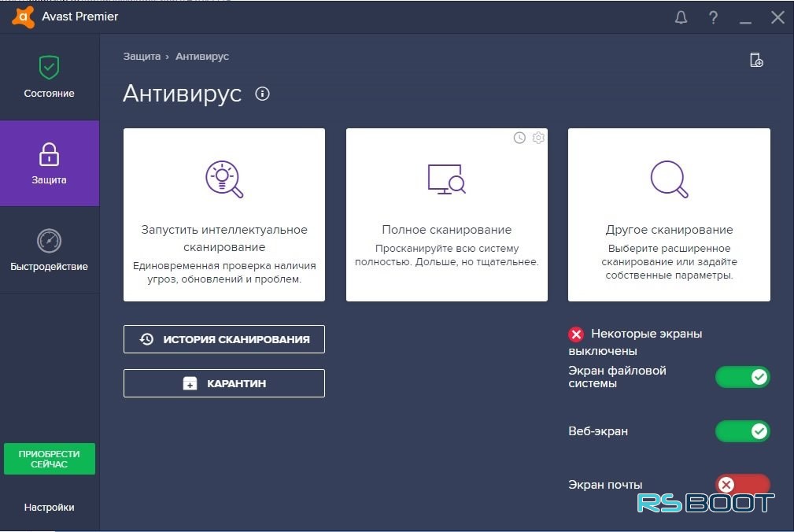Start Запустить интеллектуальное сканирование card
The height and width of the screenshot is (532, 794).
223,215
